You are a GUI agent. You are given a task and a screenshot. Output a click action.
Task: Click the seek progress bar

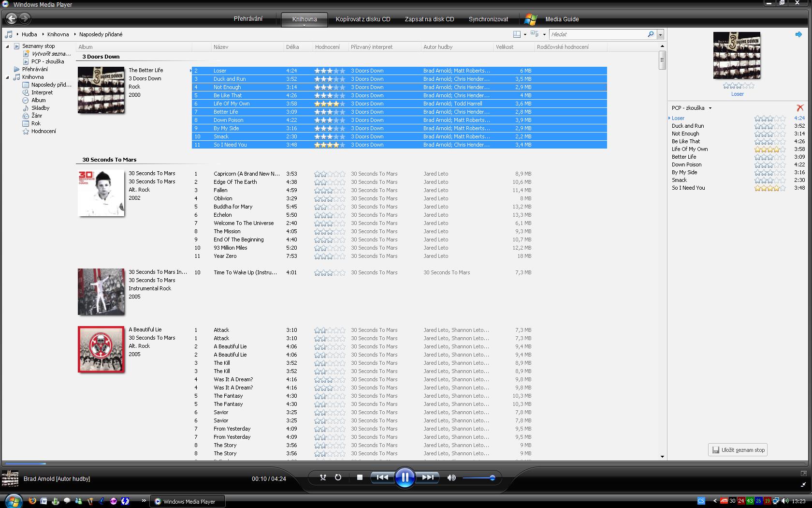point(405,463)
